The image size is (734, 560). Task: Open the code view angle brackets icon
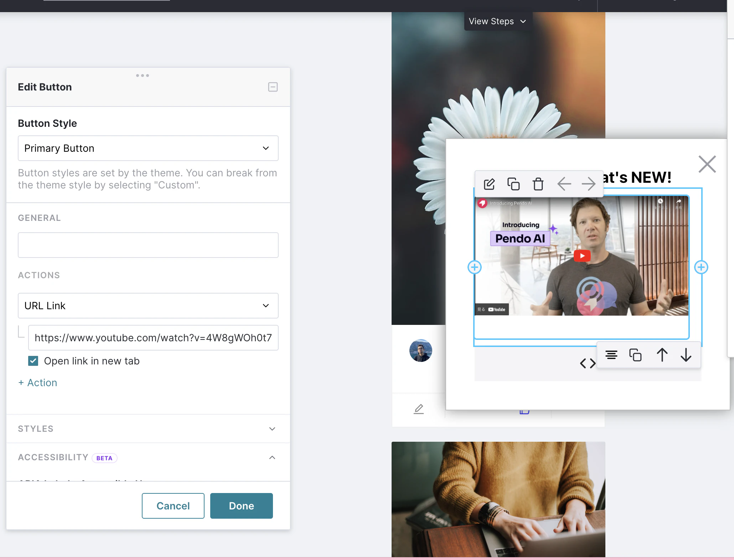(x=588, y=363)
